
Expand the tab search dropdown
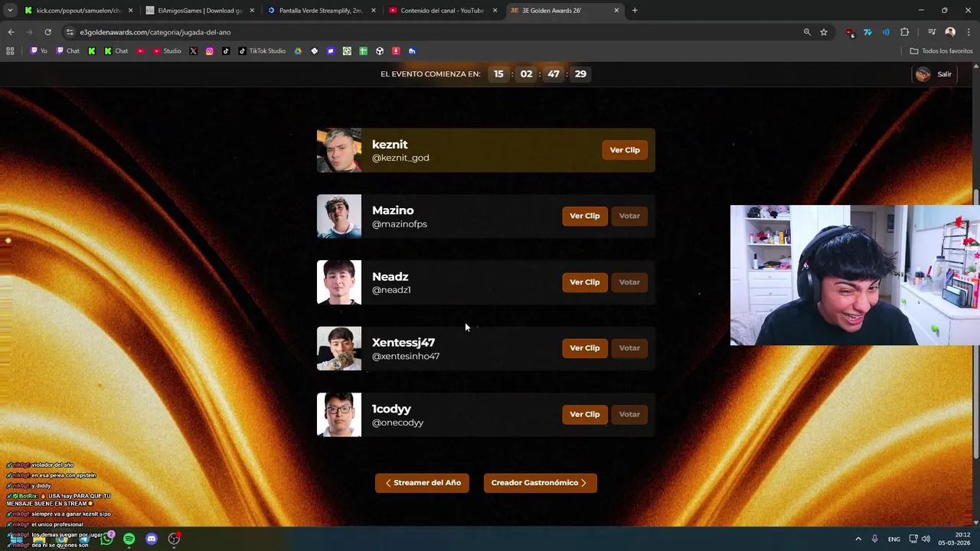[x=9, y=11]
